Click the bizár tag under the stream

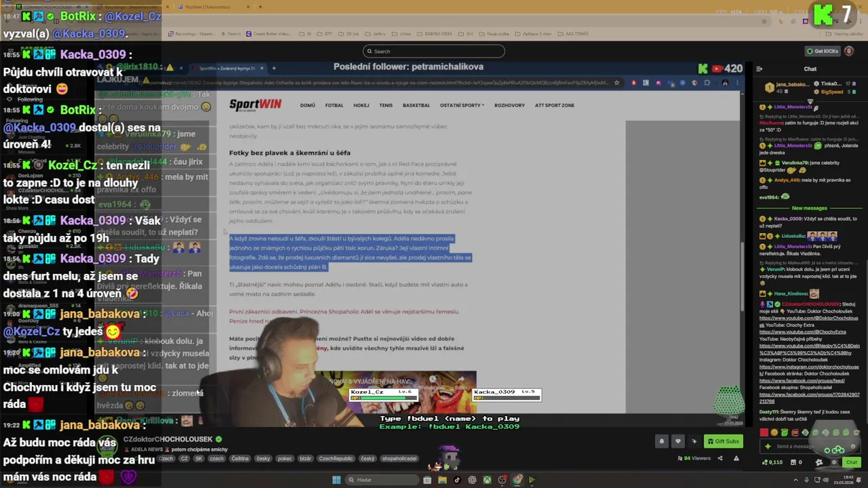(x=305, y=459)
